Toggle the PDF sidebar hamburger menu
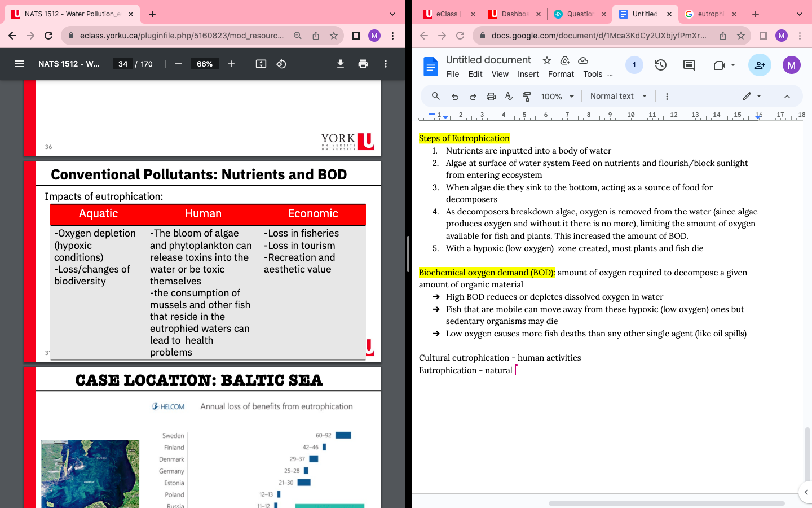The image size is (812, 508). [x=19, y=64]
